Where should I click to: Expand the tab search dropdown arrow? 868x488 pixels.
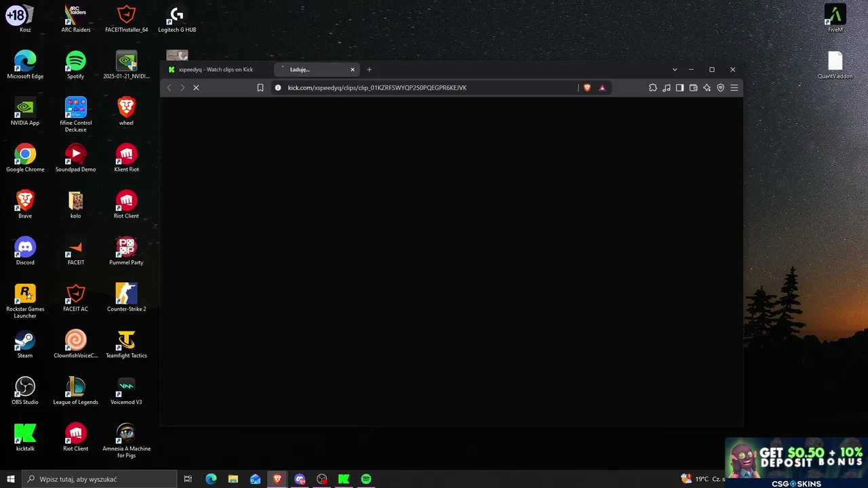pyautogui.click(x=675, y=69)
